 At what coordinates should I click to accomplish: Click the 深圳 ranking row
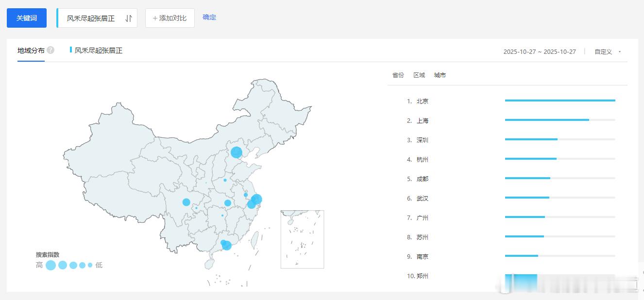(511, 140)
